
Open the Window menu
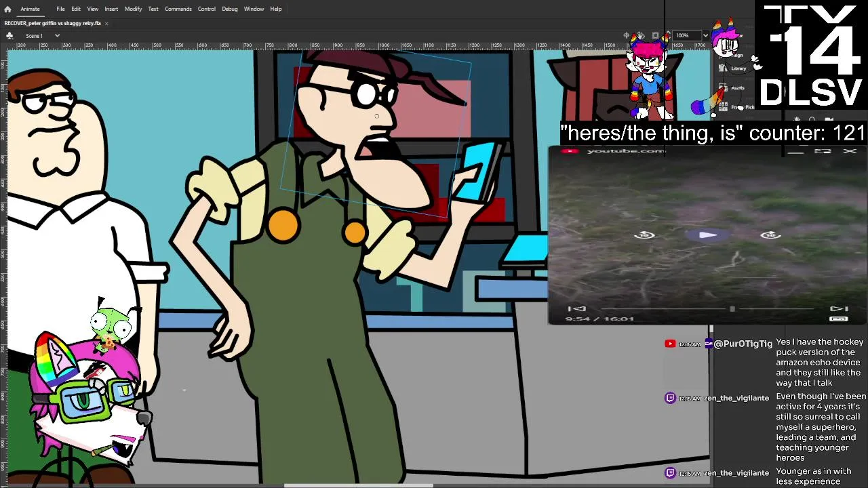(254, 9)
